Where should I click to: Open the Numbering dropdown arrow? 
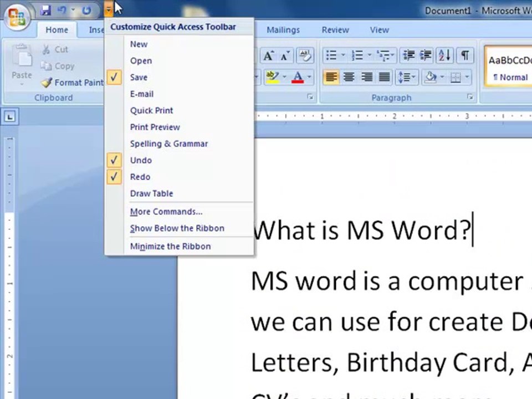(370, 55)
